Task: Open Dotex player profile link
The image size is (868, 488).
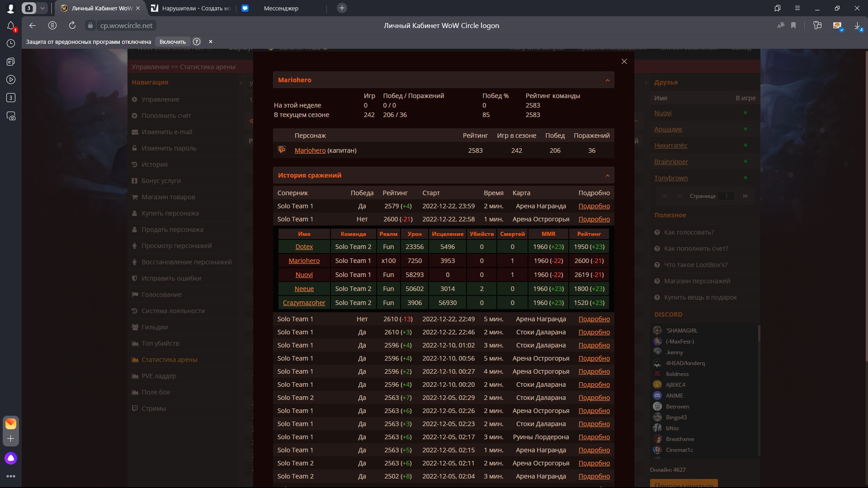Action: tap(304, 247)
